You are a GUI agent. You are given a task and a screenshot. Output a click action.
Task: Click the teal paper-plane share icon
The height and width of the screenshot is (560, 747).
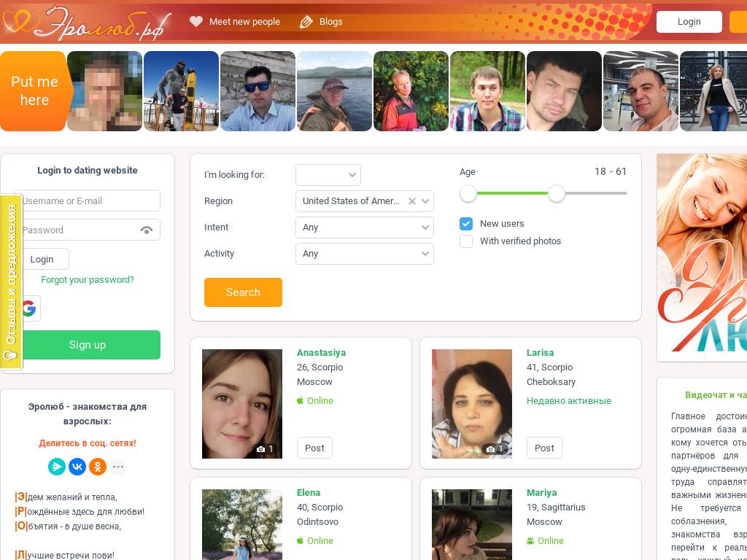(57, 467)
